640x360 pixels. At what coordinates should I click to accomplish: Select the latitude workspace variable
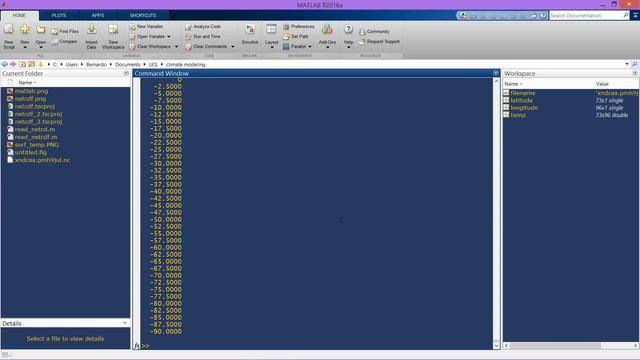click(521, 100)
